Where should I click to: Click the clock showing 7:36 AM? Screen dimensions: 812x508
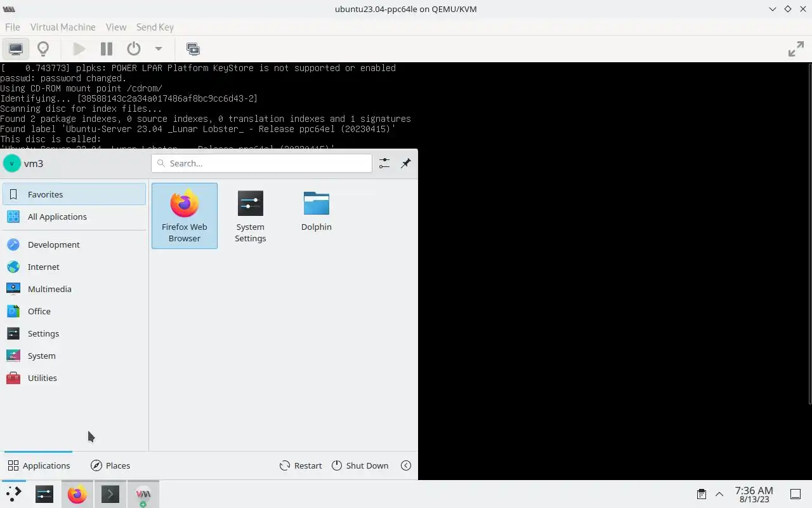(x=754, y=494)
